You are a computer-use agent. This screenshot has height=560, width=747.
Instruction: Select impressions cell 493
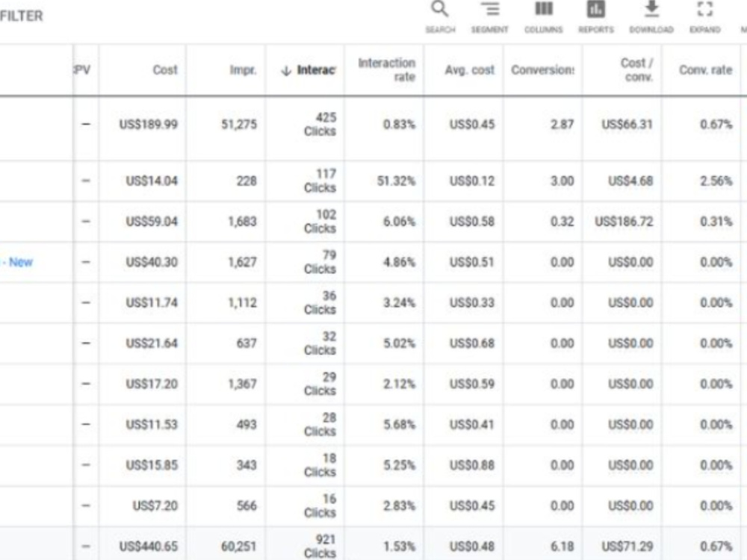tap(247, 424)
